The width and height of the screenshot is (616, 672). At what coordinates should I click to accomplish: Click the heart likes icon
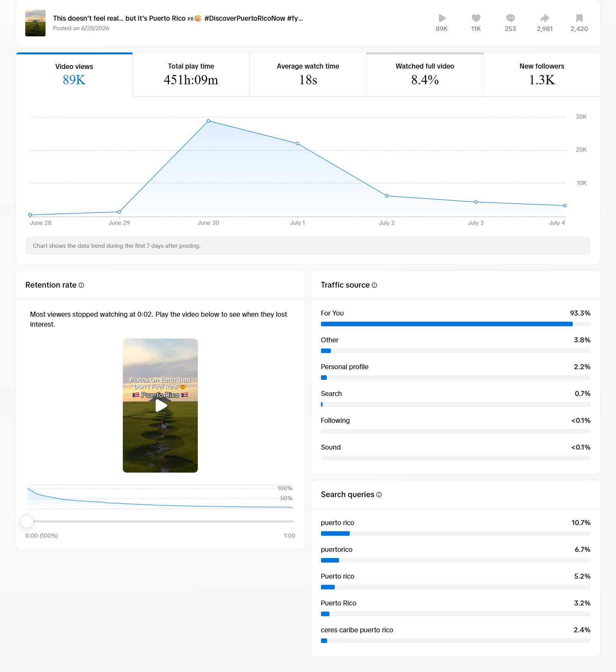pos(476,18)
